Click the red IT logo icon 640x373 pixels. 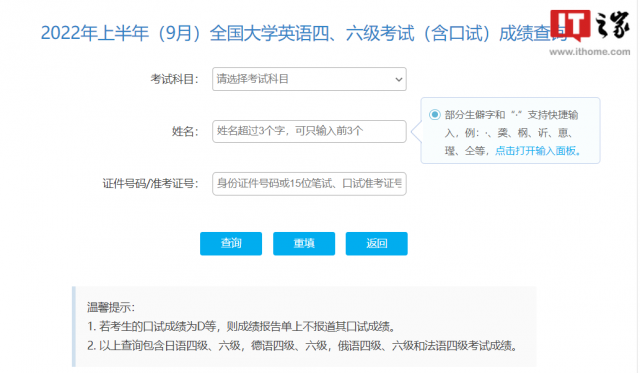tap(570, 25)
